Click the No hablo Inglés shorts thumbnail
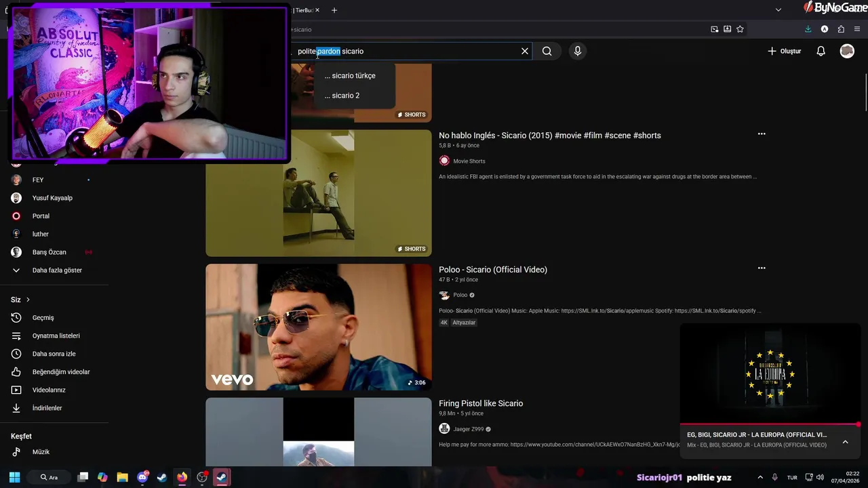 [319, 193]
